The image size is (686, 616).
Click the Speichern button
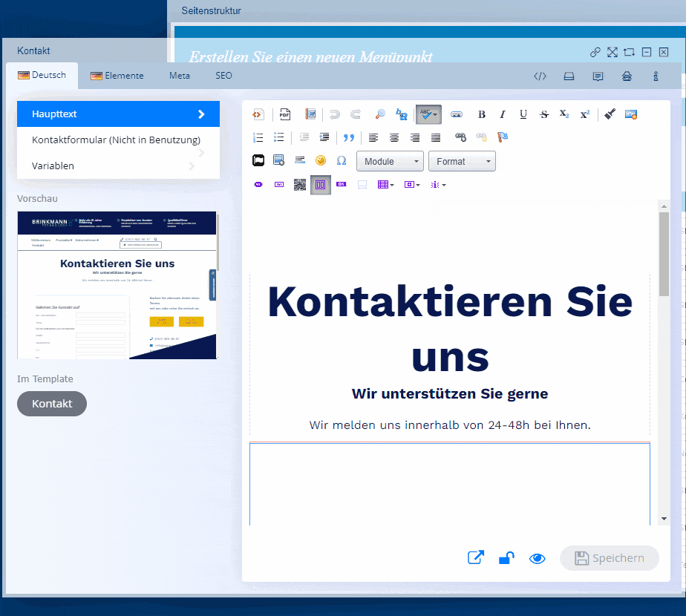[609, 558]
